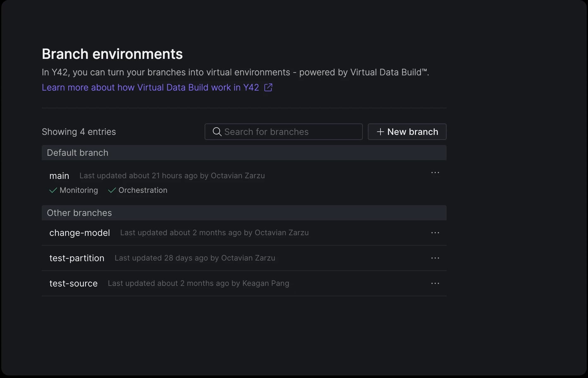Select the change-model branch
The image size is (588, 378).
coord(80,233)
